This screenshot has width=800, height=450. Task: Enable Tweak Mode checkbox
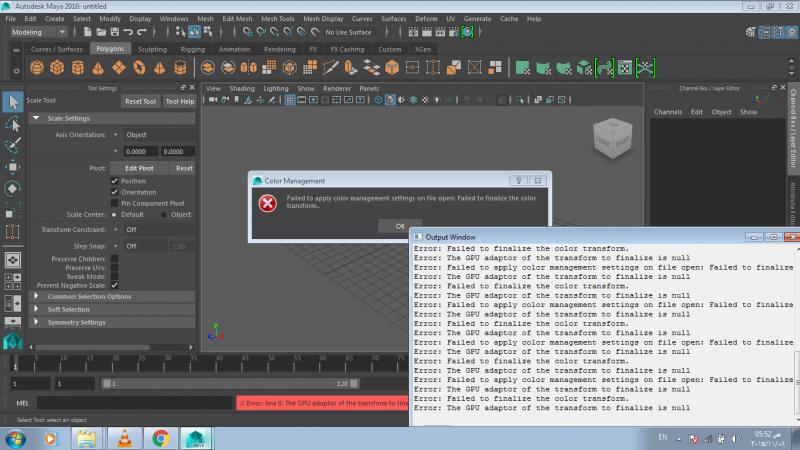(x=114, y=276)
